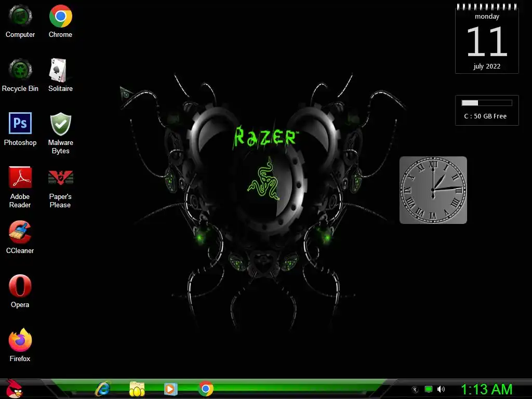Screen dimensions: 532x399
Task: Select the Opera browser desktop icon
Action: tap(20, 291)
